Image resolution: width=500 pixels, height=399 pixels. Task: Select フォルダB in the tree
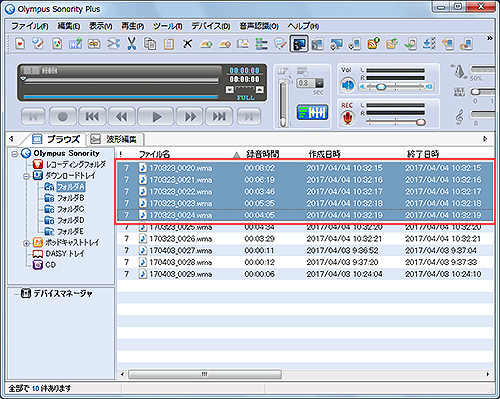point(71,198)
